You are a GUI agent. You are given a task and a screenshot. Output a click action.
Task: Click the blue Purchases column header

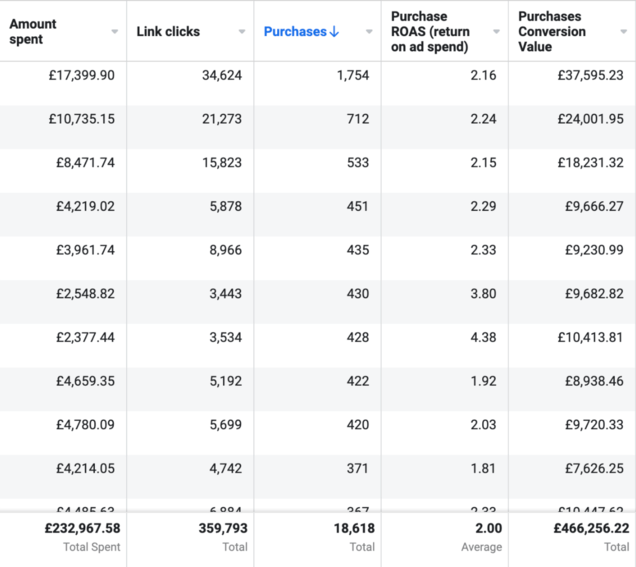point(295,32)
